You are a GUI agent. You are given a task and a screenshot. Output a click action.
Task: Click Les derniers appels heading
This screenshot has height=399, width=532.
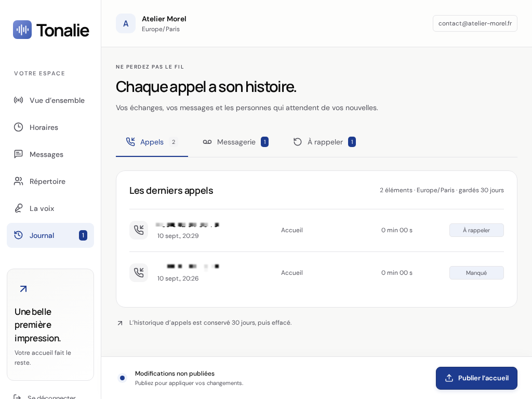pyautogui.click(x=171, y=191)
